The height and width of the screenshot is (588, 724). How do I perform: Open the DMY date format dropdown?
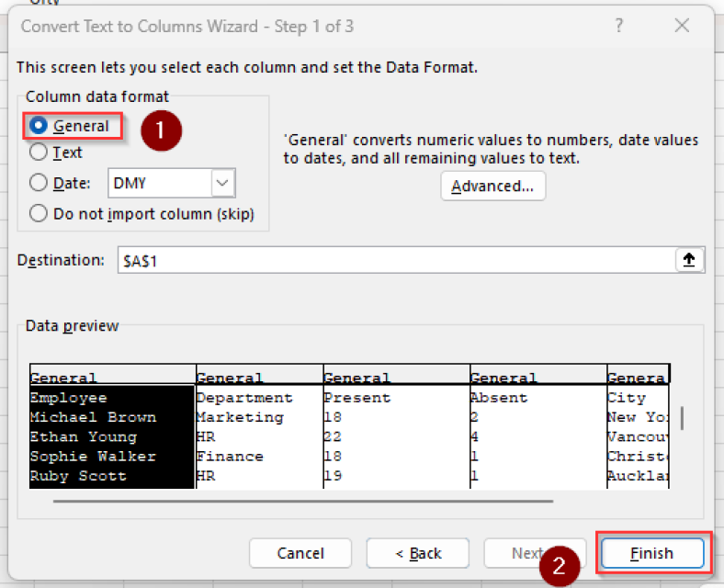click(x=223, y=183)
